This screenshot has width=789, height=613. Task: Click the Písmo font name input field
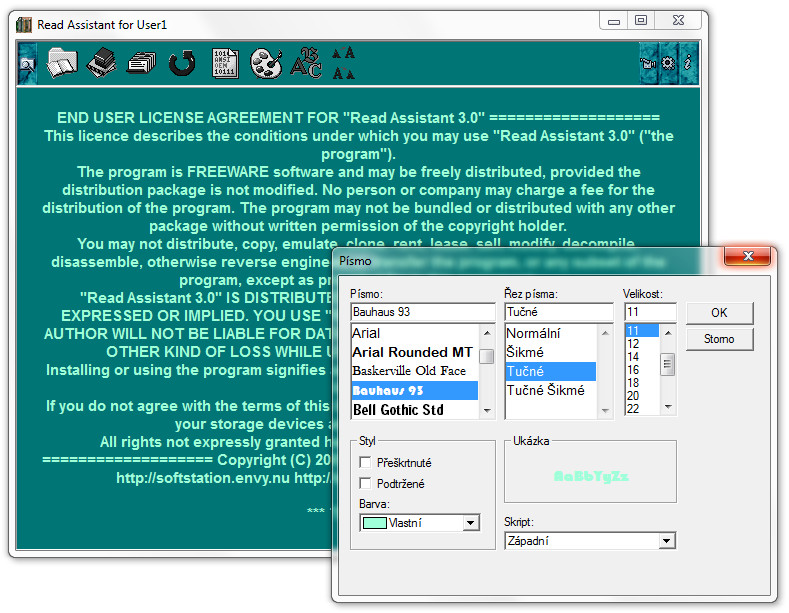click(422, 312)
